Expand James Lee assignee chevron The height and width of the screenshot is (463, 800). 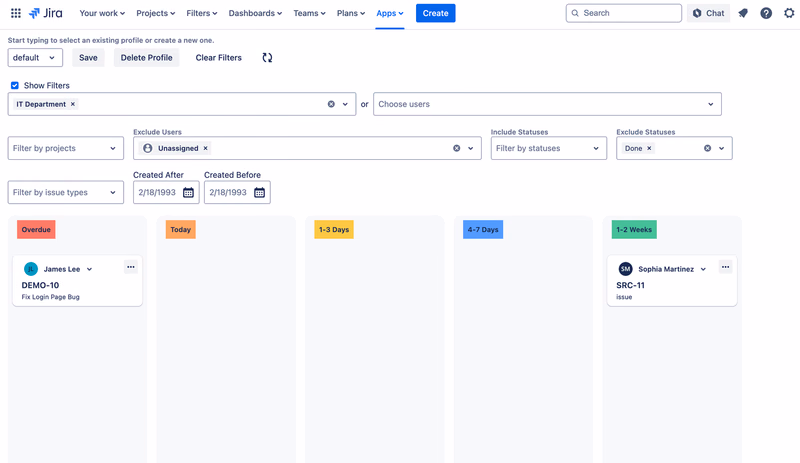click(89, 269)
